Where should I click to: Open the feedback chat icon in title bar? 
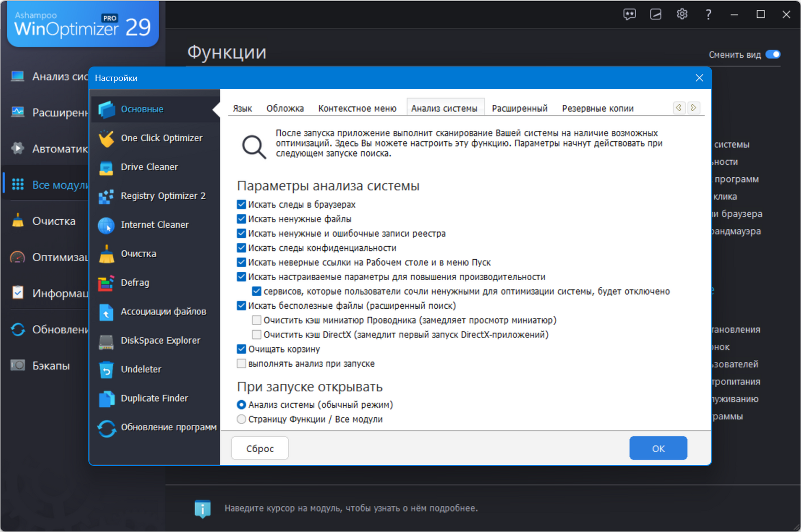[x=629, y=14]
